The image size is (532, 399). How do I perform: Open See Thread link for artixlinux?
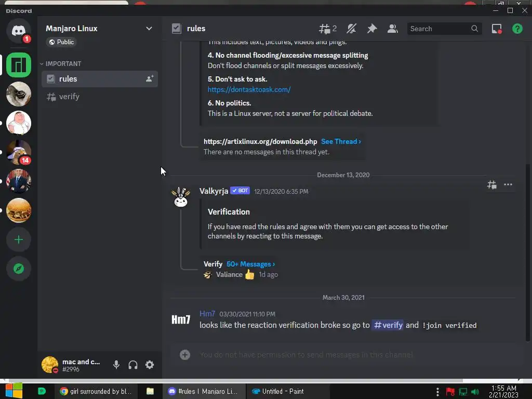click(341, 141)
